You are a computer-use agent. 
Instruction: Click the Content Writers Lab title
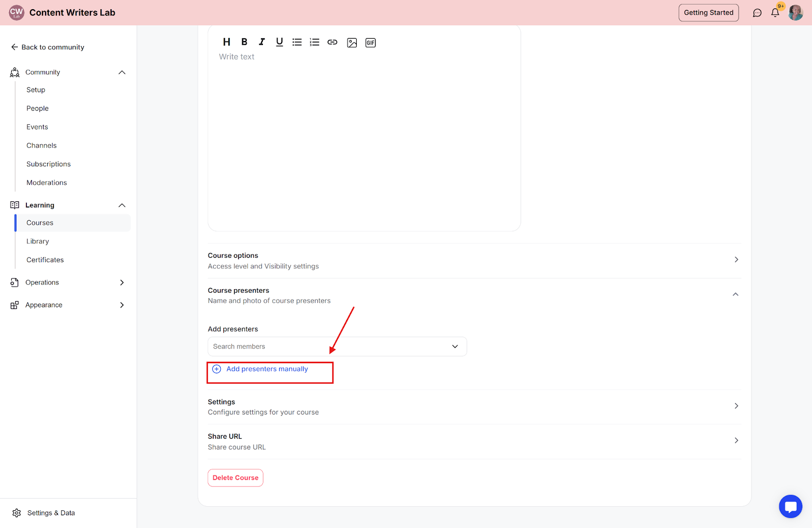tap(73, 13)
